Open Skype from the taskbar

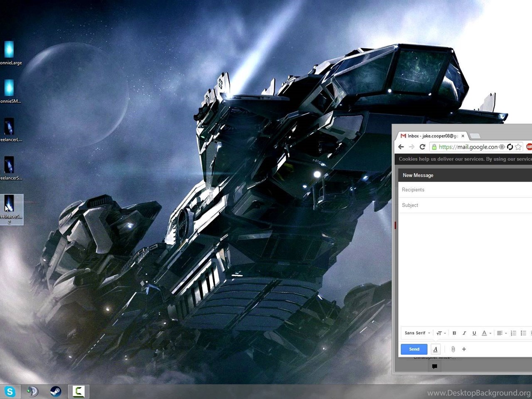click(10, 392)
